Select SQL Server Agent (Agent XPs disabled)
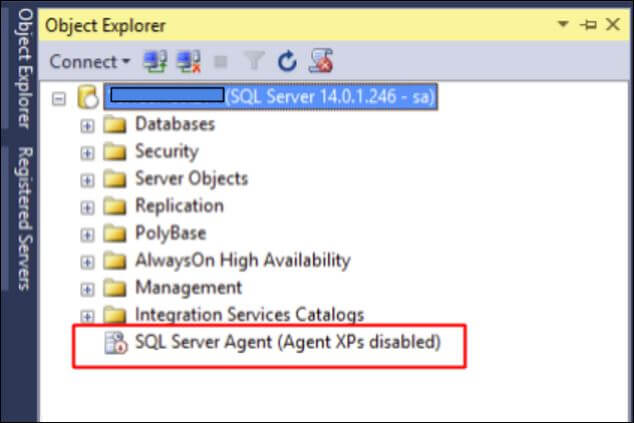634x423 pixels. 287,342
